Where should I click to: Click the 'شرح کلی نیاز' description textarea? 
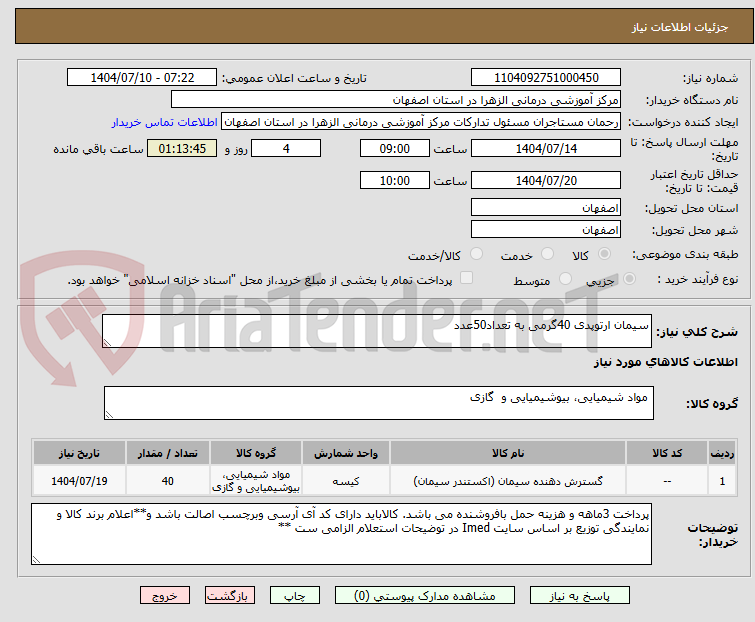coord(377,331)
